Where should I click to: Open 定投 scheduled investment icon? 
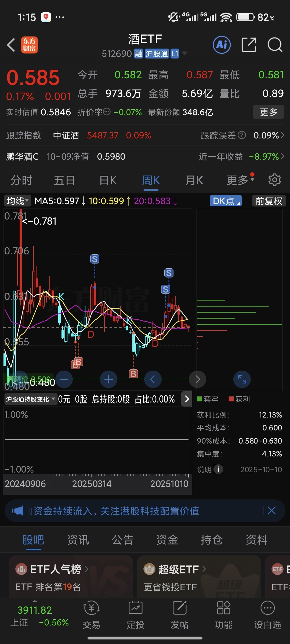point(135,615)
